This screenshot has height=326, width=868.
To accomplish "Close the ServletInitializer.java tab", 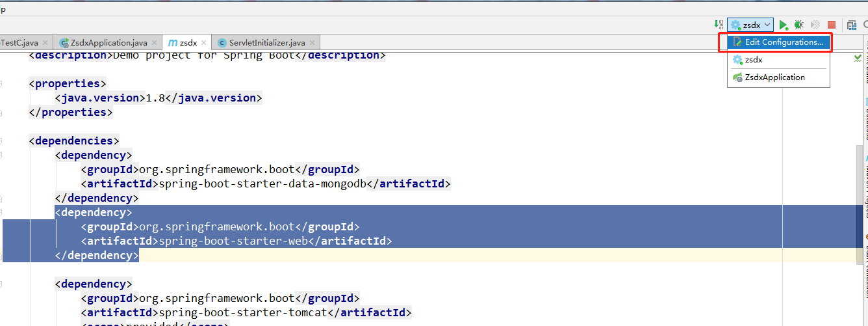I will pyautogui.click(x=312, y=42).
